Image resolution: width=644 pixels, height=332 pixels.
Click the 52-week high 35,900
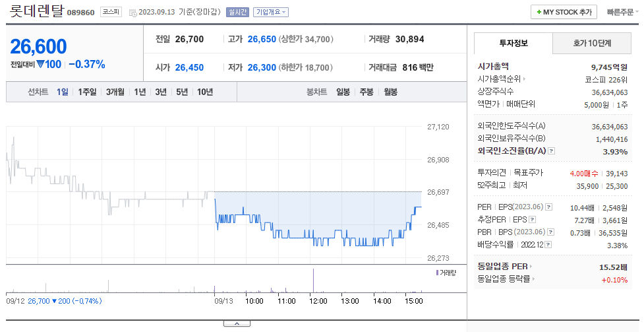coord(587,186)
